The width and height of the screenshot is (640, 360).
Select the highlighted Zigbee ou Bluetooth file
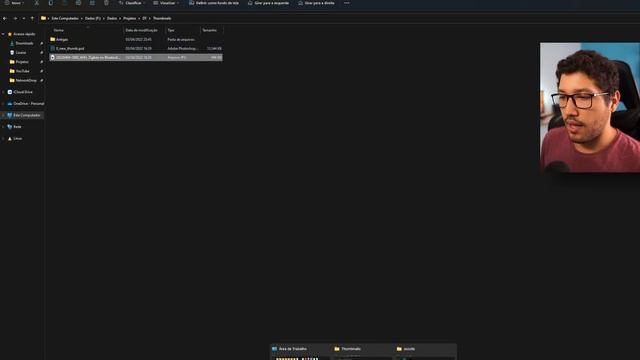pyautogui.click(x=136, y=58)
